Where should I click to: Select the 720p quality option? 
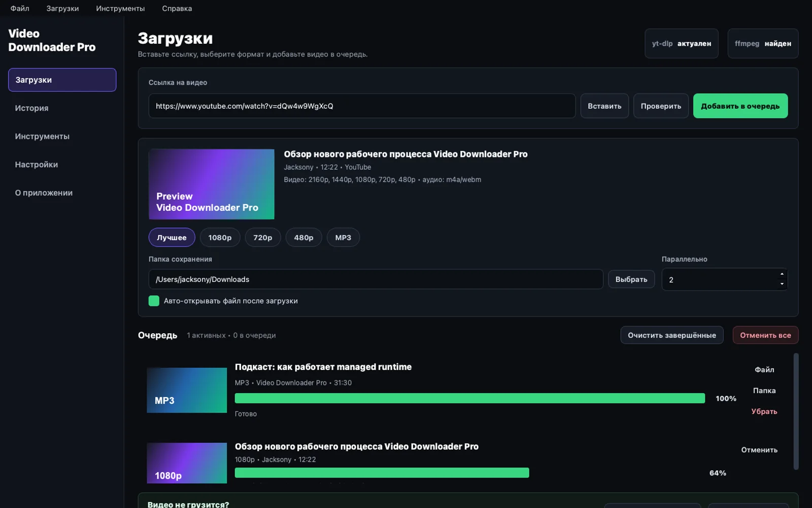click(263, 237)
